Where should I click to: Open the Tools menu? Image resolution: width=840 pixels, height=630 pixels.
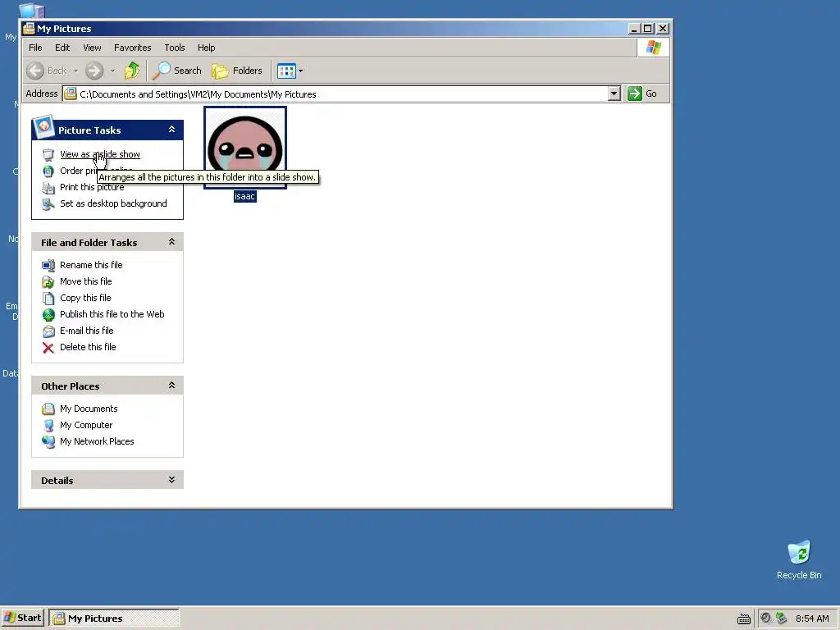(x=175, y=48)
